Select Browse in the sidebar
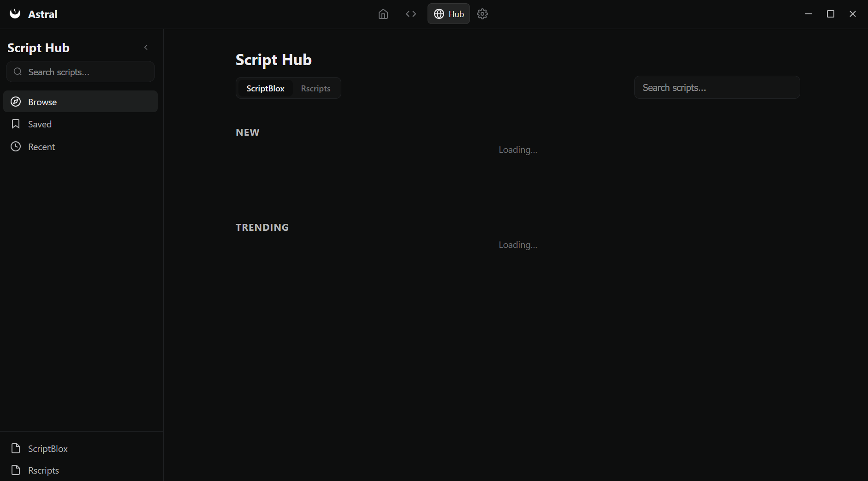 [81, 102]
